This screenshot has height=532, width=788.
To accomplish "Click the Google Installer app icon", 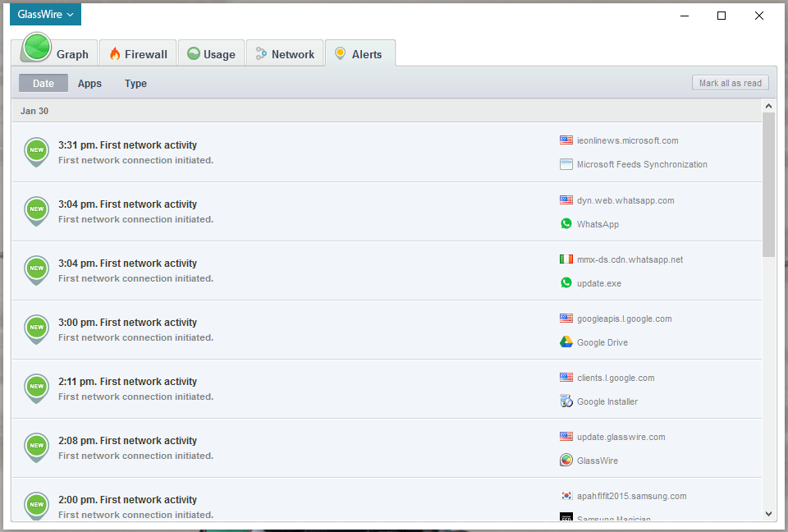I will click(566, 401).
